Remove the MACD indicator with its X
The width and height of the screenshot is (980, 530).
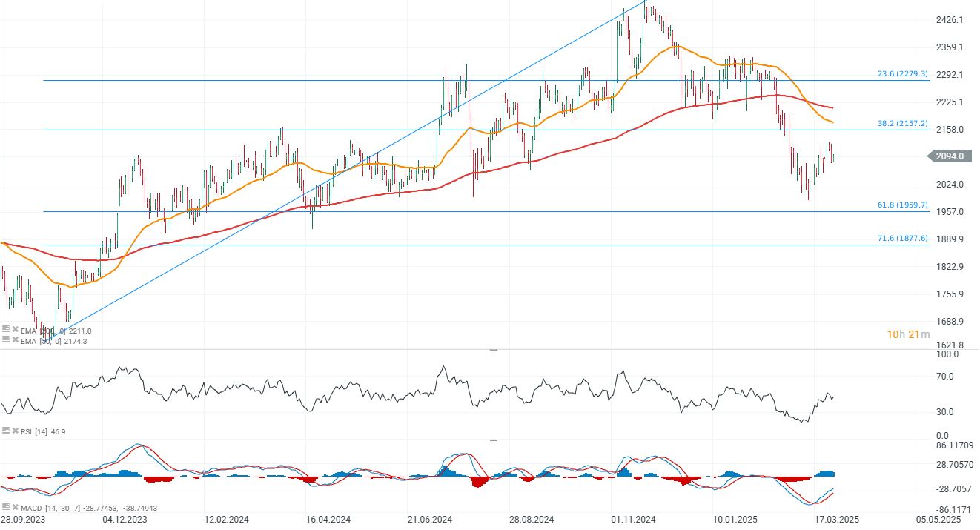tap(16, 508)
